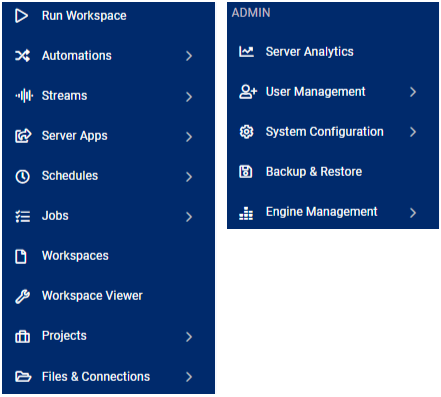Expand the Files & Connections chevron
The width and height of the screenshot is (441, 397).
pyautogui.click(x=189, y=377)
